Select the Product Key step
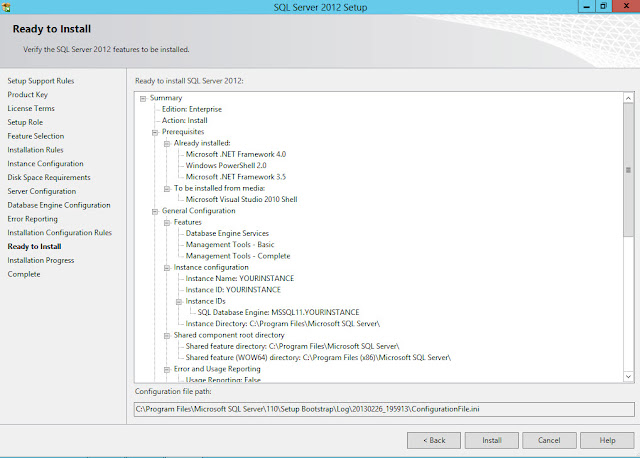The image size is (640, 458). pyautogui.click(x=27, y=95)
